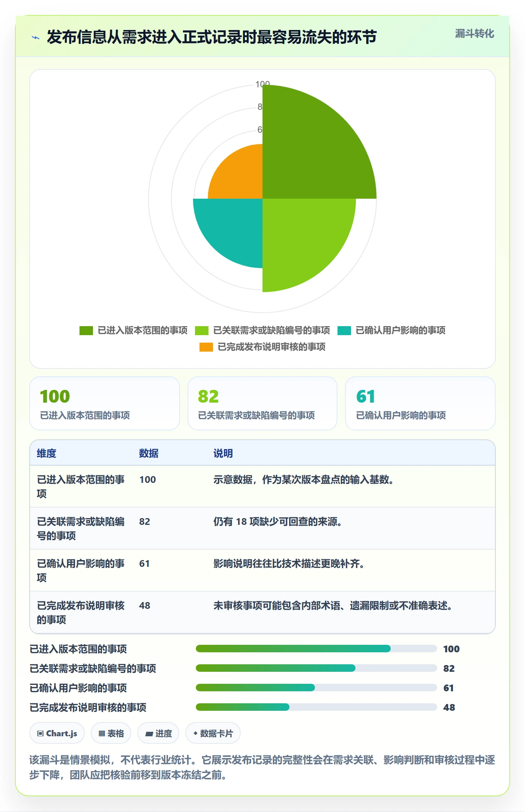This screenshot has width=525, height=812.
Task: Click table cell 已关联需求或缺陷编号的事项
Action: pos(81,529)
